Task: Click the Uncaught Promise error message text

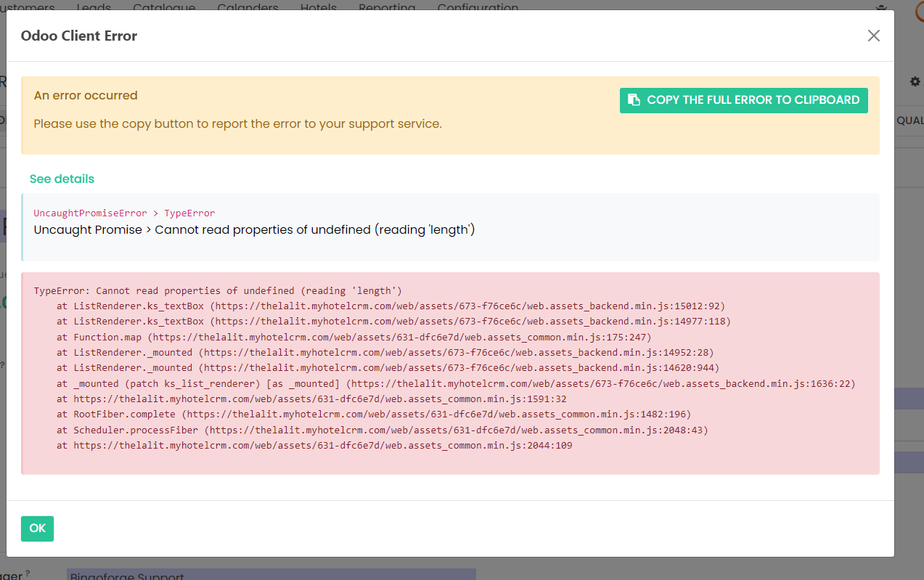Action: [x=254, y=229]
